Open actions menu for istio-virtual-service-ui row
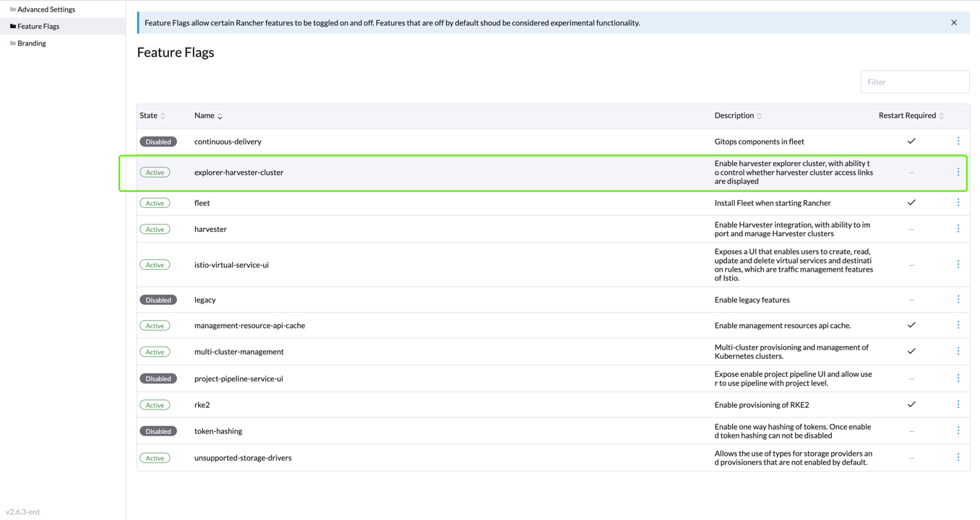Viewport: 980px width, 520px height. coord(958,264)
